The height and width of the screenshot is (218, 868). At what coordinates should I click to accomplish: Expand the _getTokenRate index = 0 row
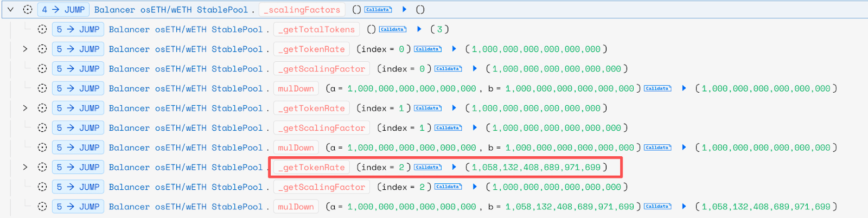(25, 49)
